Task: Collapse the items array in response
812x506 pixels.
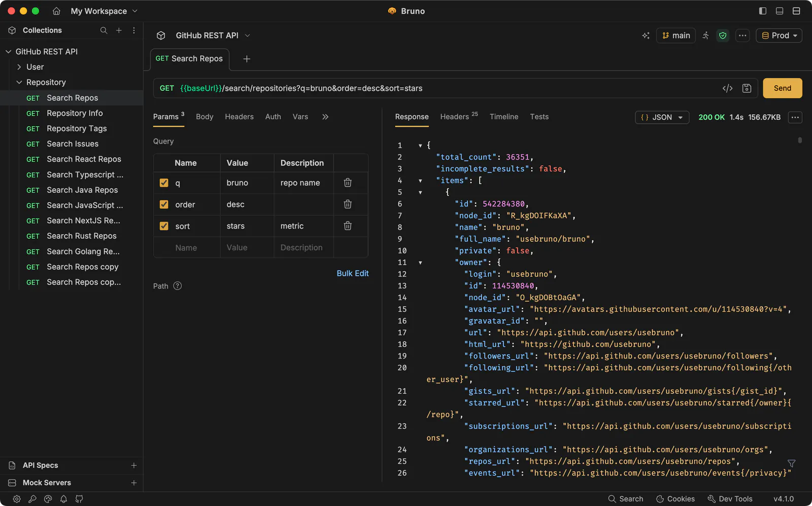Action: pos(420,180)
